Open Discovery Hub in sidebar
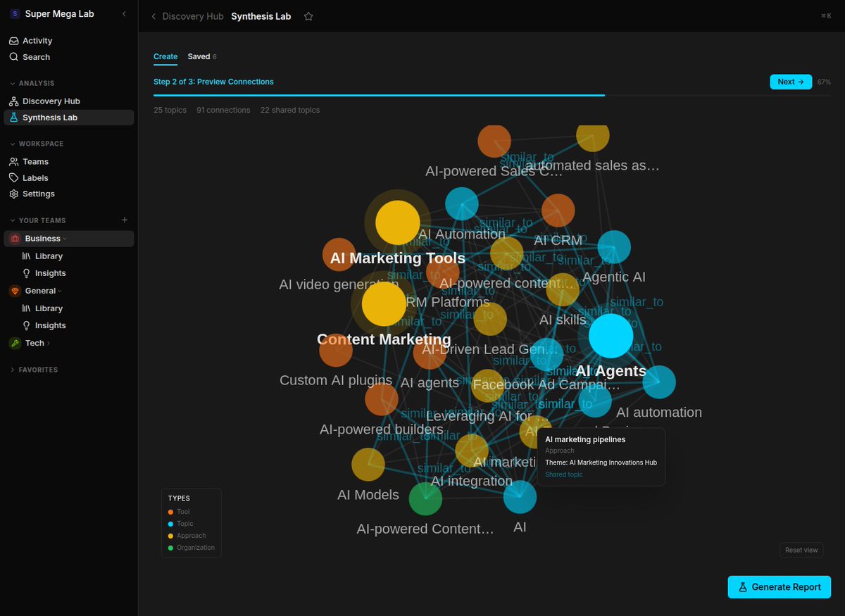The height and width of the screenshot is (616, 845). [68, 101]
